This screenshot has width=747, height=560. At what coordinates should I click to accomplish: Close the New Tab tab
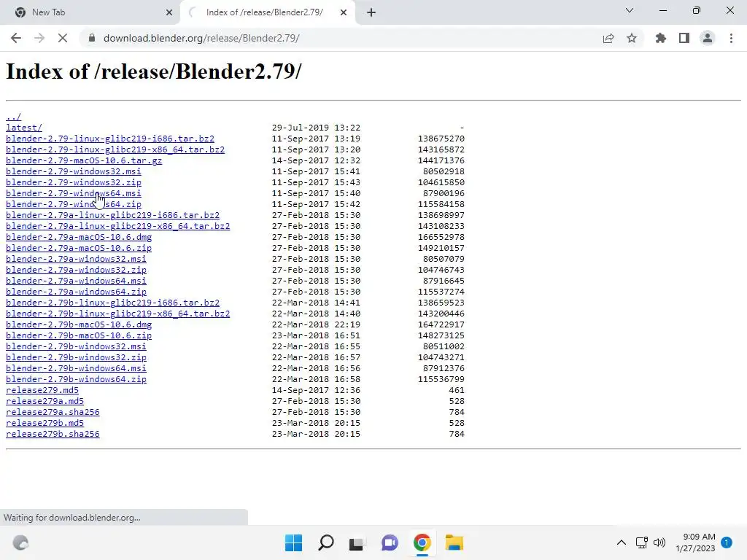tap(169, 12)
